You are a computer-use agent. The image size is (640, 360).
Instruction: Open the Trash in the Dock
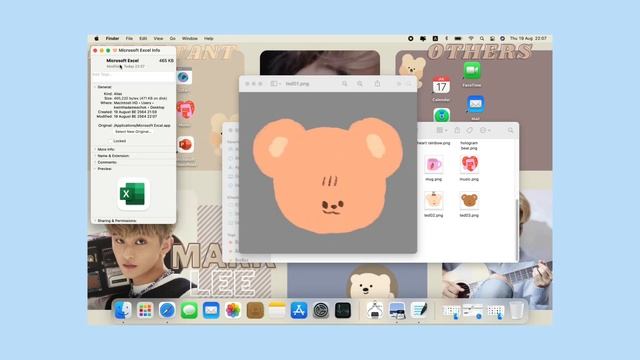(516, 311)
